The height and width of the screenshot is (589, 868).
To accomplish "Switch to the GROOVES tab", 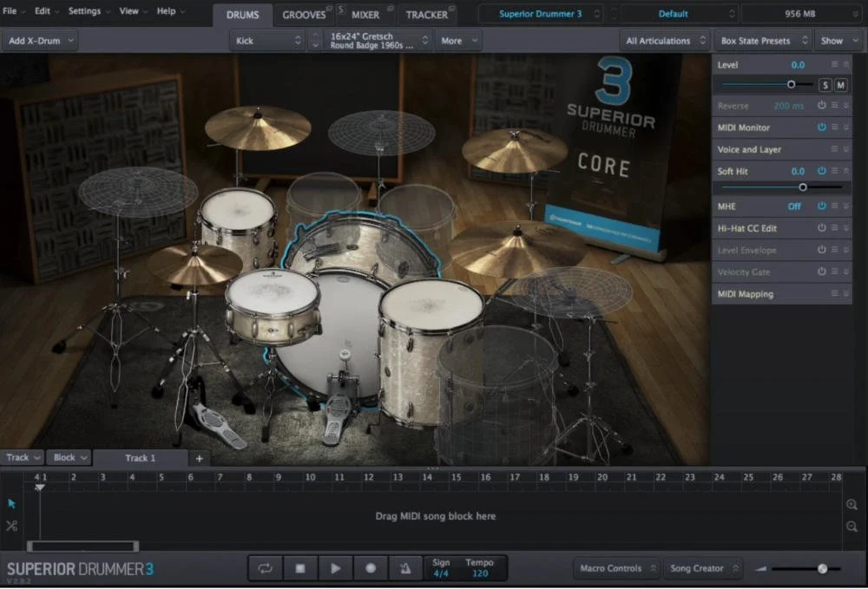I will pyautogui.click(x=304, y=15).
